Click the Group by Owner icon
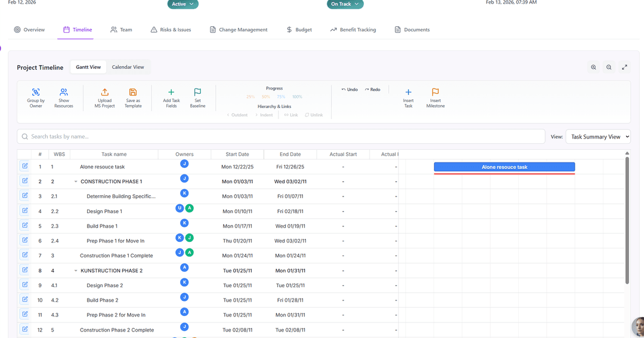The image size is (644, 338). pos(36,92)
